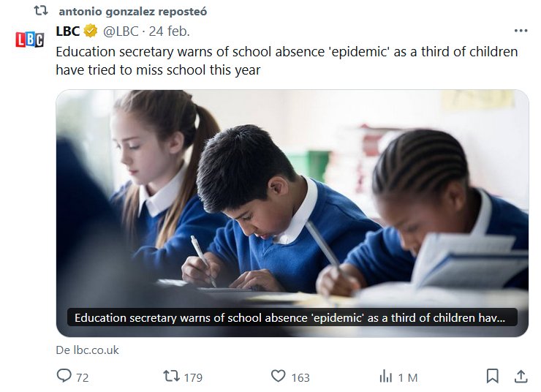Repost the LBC tweet with arrows icon

tap(171, 376)
